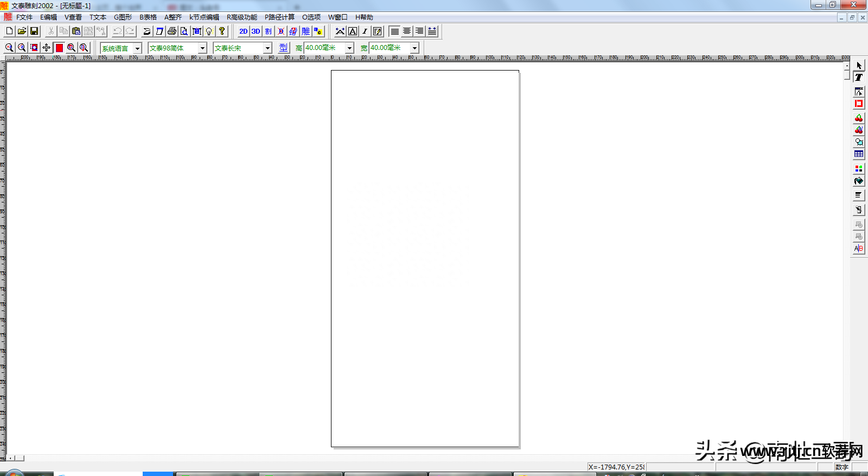Open the T文本 menu

(98, 17)
